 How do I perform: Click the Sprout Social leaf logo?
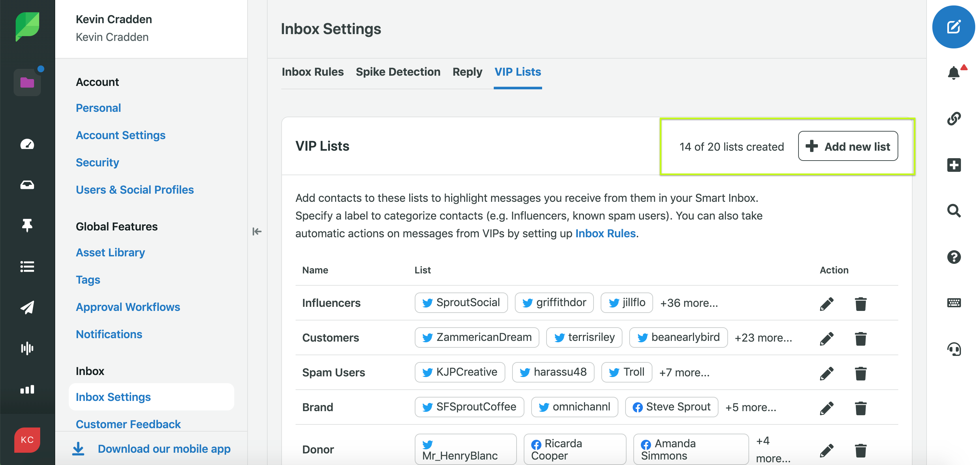pyautogui.click(x=27, y=27)
